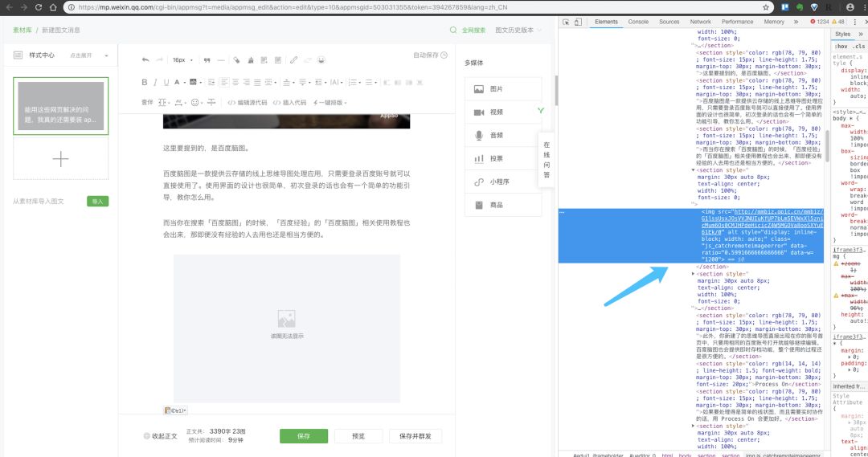Open the unordered list style dropdown
Screen dimensions: 868x457
coord(376,83)
